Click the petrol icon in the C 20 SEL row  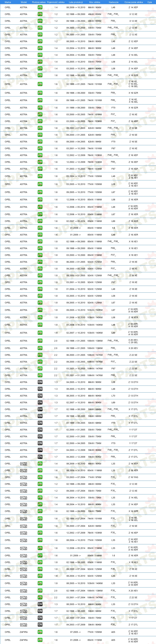pos(40,341)
